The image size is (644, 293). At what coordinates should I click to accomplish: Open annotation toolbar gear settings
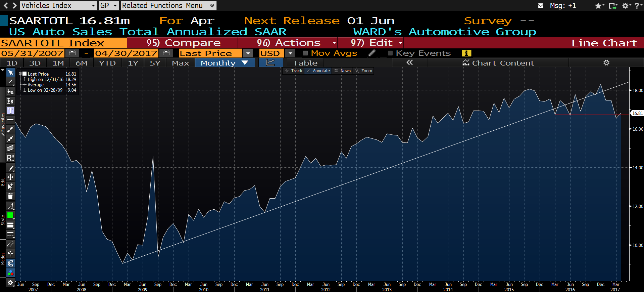10,283
